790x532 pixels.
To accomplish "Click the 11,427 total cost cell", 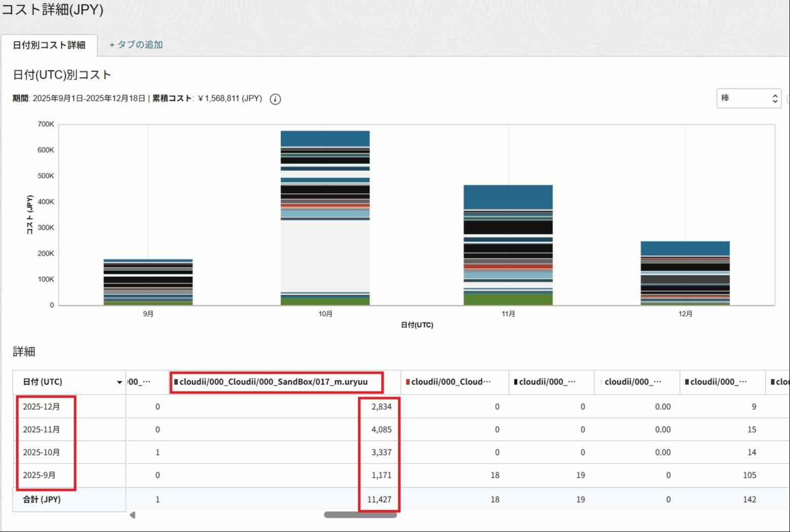I will coord(379,500).
